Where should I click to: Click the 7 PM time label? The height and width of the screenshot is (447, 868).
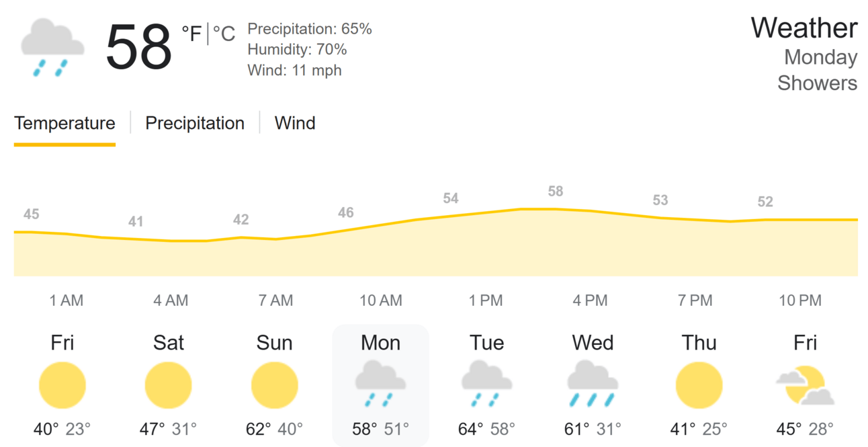coord(695,300)
